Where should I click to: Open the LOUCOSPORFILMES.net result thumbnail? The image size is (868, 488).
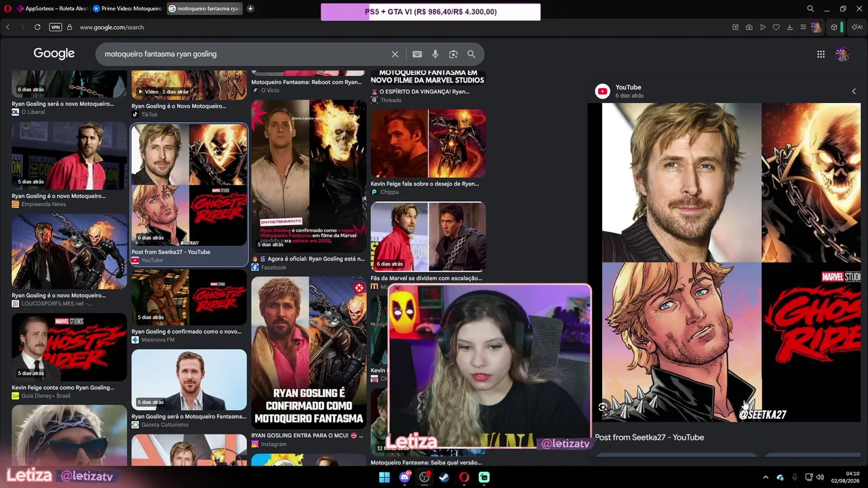tap(69, 251)
